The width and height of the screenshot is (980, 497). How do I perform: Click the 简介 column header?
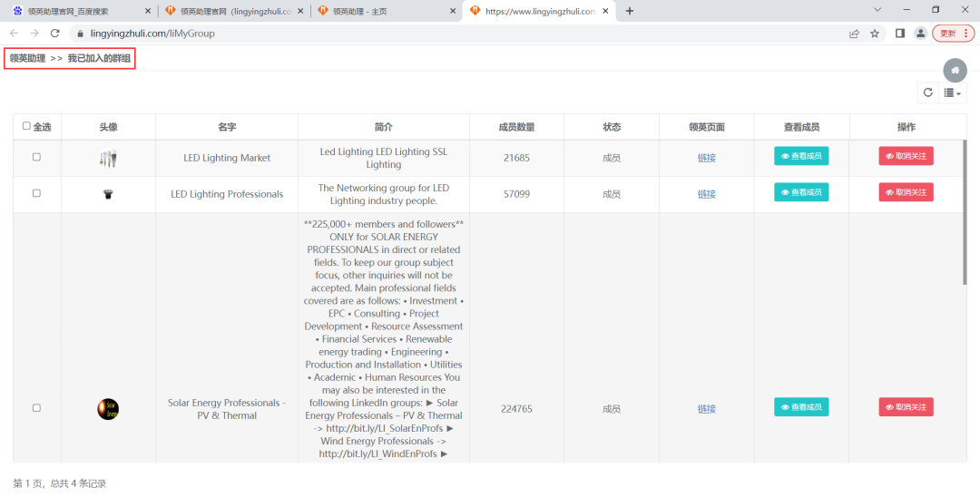(383, 127)
